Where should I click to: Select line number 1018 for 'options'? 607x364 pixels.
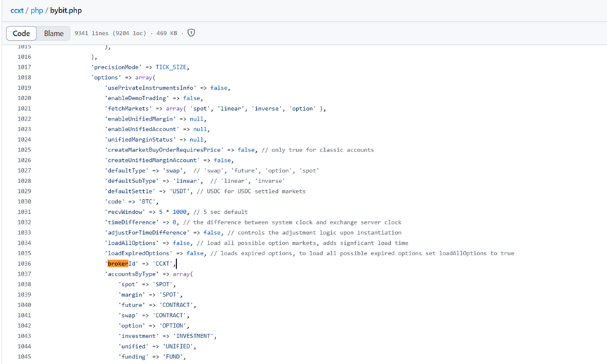click(24, 78)
